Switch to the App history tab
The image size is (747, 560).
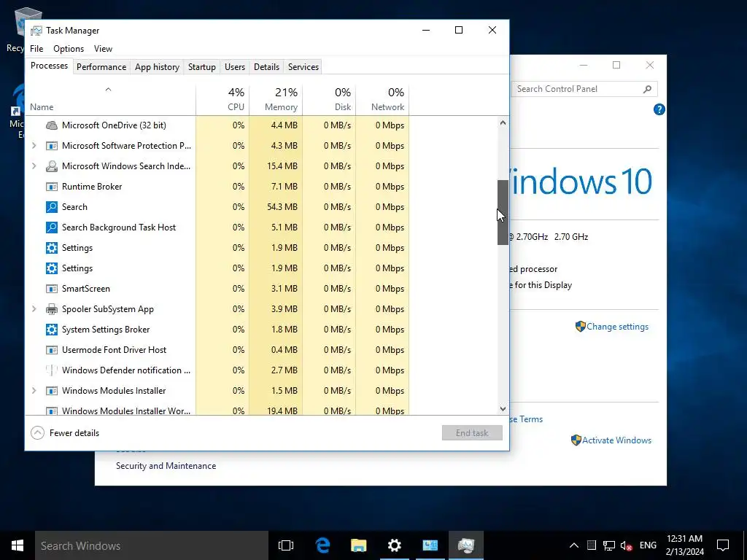[158, 67]
